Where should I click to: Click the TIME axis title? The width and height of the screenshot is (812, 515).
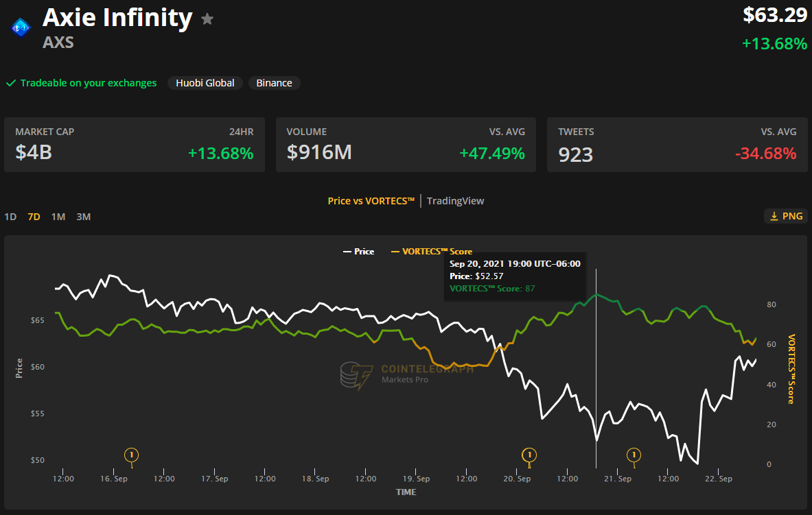click(406, 492)
